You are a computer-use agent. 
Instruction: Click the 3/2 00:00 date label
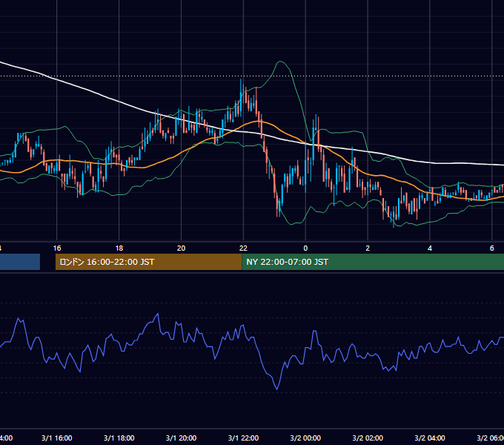[x=305, y=438]
